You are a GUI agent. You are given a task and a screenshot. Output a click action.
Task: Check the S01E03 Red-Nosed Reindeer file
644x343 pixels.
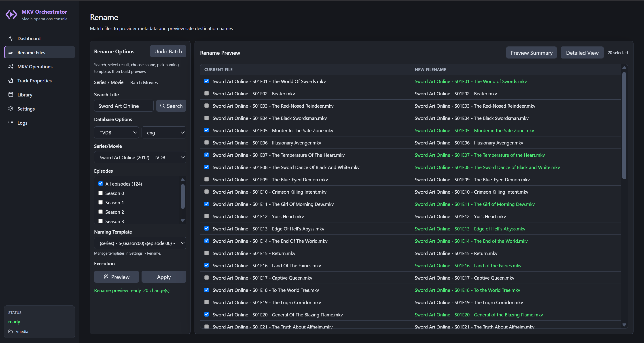click(x=206, y=106)
